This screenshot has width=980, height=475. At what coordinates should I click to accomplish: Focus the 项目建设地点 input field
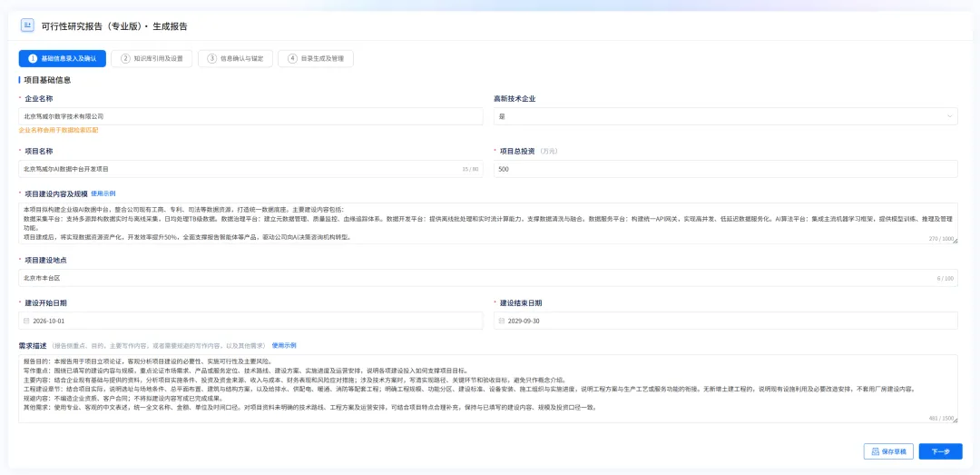click(488, 278)
